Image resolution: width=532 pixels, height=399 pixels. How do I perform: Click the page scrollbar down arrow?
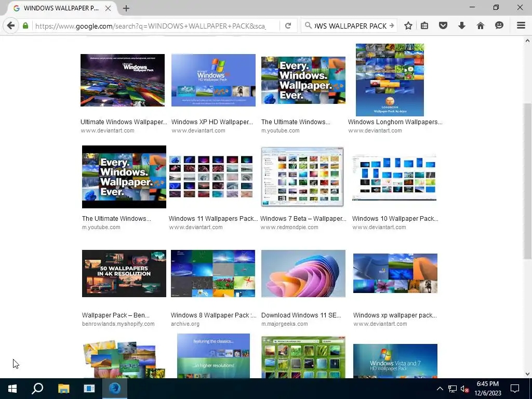click(x=527, y=374)
